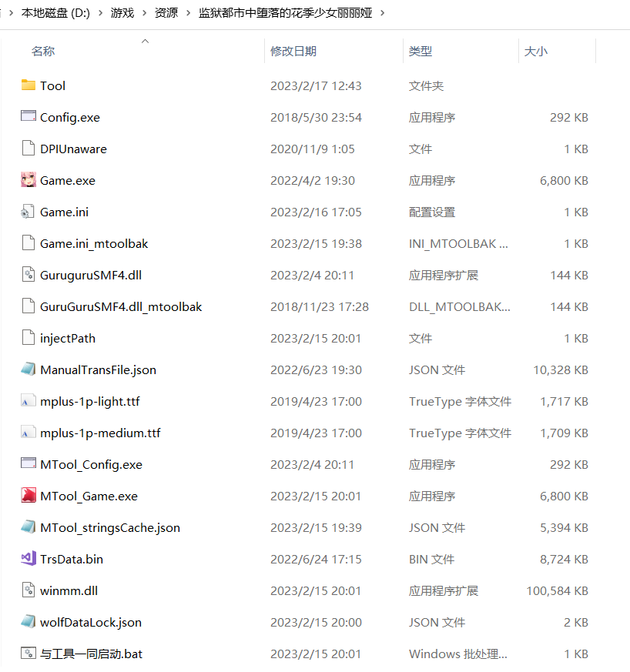Image resolution: width=630 pixels, height=672 pixels.
Task: Navigate to 游戏 breadcrumb folder
Action: [122, 13]
